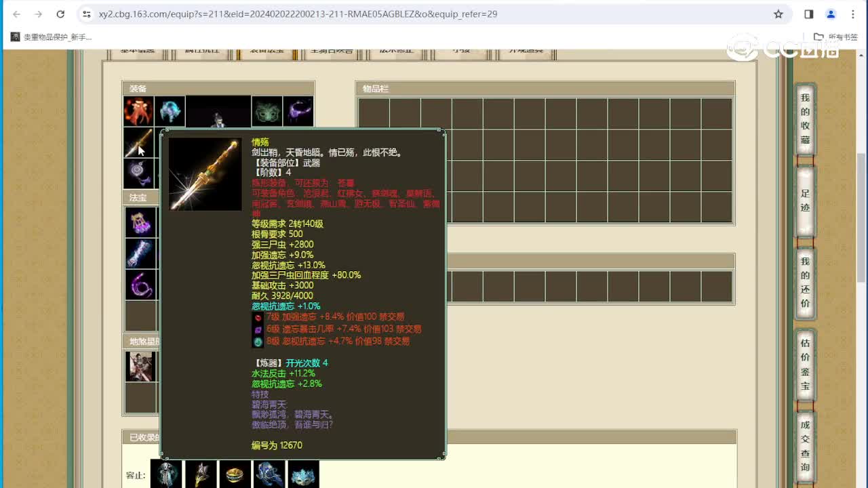Select the gold ring stored item icon
The width and height of the screenshot is (868, 488).
(x=235, y=474)
